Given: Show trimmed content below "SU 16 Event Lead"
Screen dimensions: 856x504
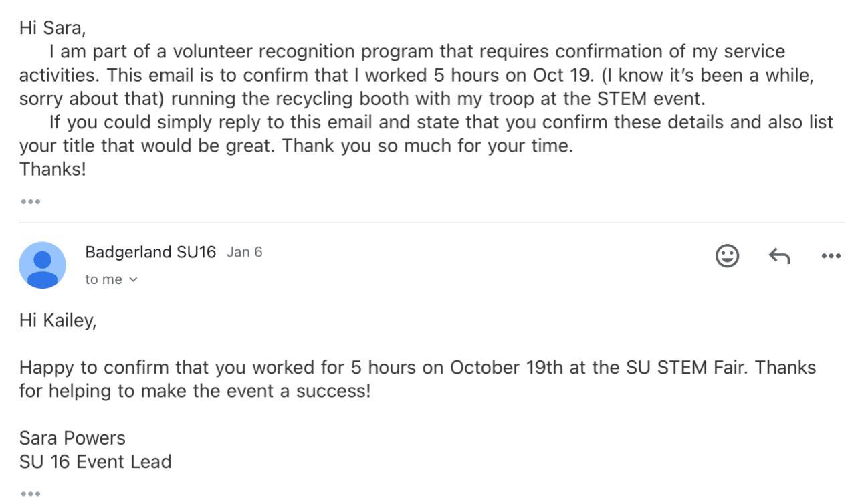Looking at the screenshot, I should (x=30, y=494).
